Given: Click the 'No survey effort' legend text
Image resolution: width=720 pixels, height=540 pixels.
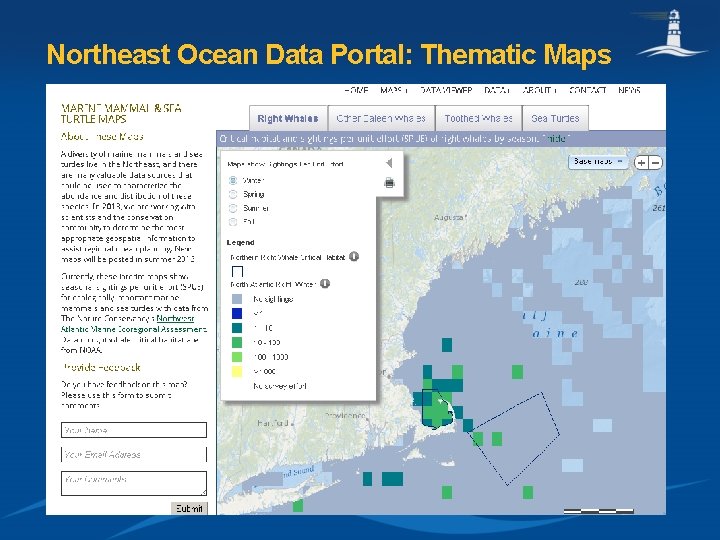Looking at the screenshot, I should pyautogui.click(x=280, y=386).
